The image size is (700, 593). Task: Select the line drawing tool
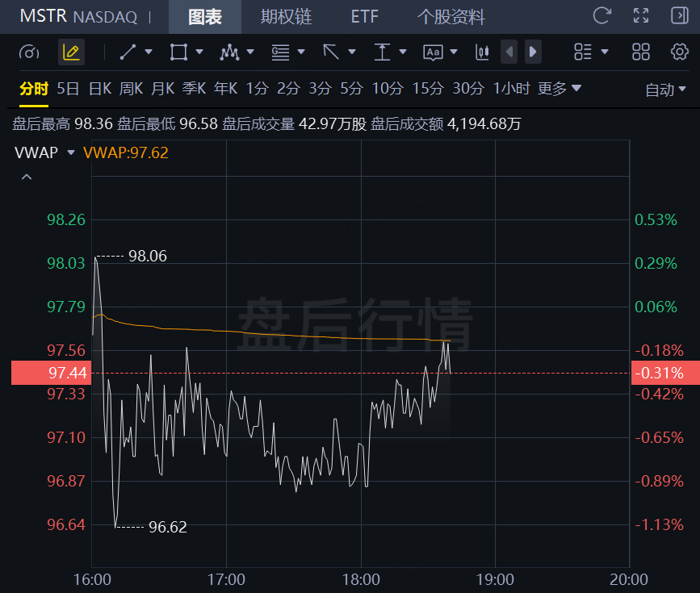click(128, 52)
